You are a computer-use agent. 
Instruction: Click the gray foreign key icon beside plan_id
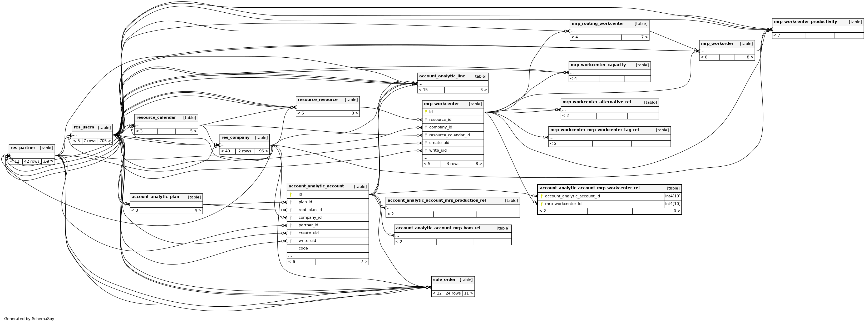coord(290,202)
